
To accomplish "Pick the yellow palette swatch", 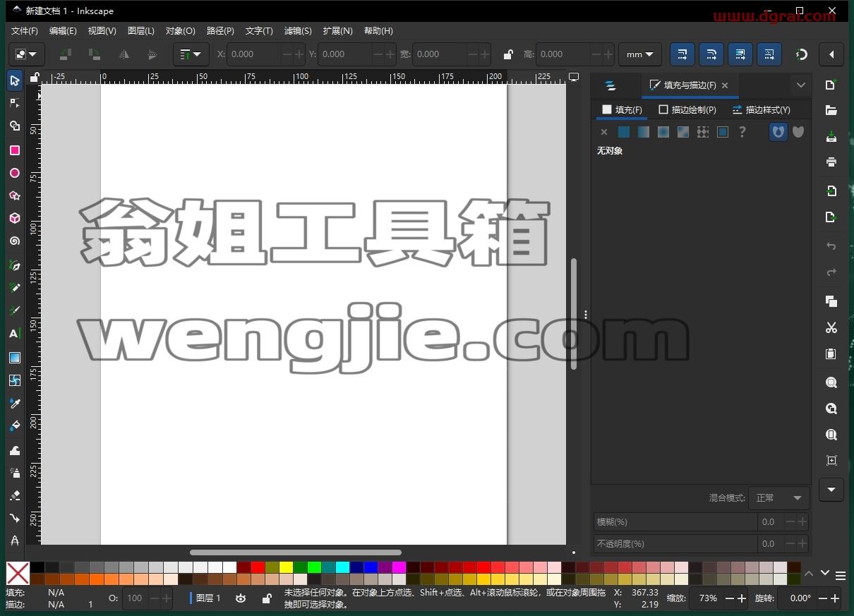I will point(286,567).
